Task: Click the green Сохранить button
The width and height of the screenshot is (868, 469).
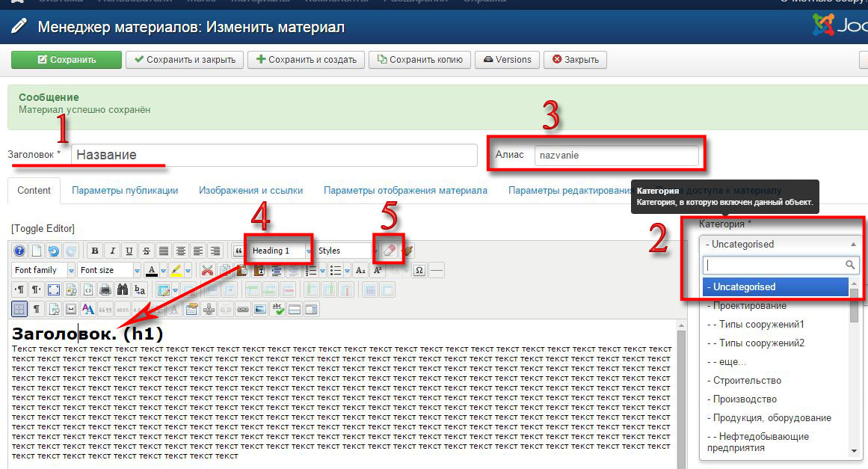Action: [x=67, y=60]
